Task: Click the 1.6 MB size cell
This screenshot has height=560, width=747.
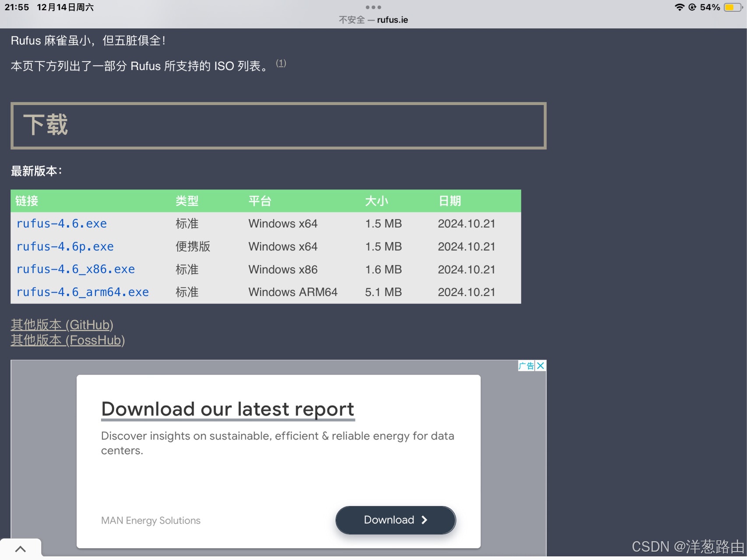Action: (384, 269)
